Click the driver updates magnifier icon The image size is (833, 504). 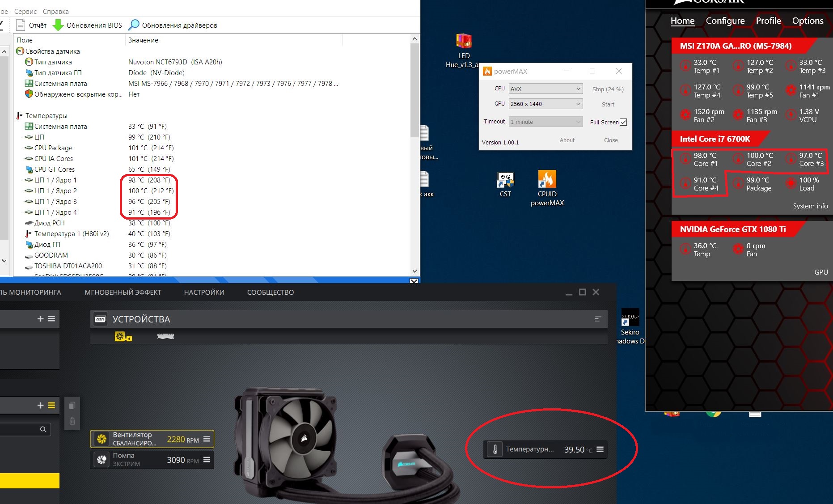[134, 25]
